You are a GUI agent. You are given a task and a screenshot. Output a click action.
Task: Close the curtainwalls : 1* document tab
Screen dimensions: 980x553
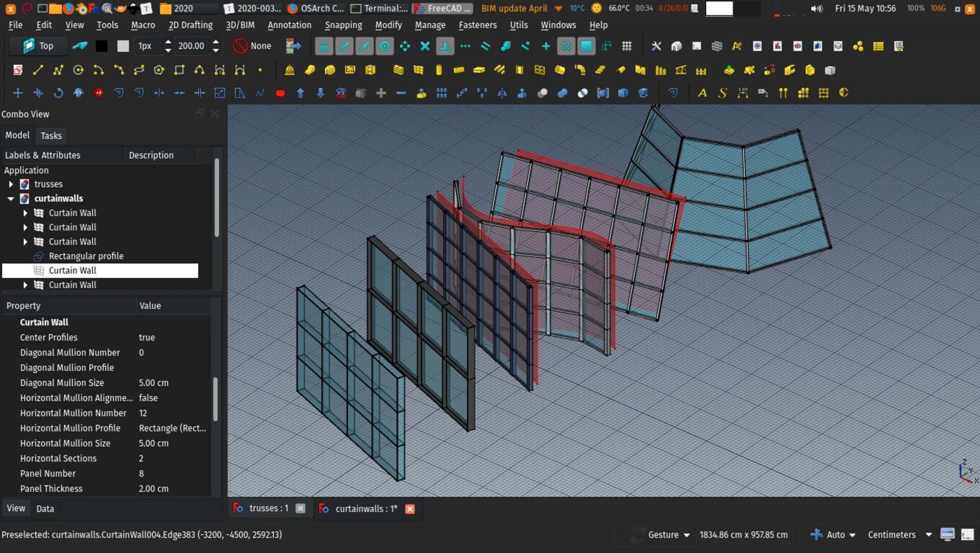tap(410, 509)
